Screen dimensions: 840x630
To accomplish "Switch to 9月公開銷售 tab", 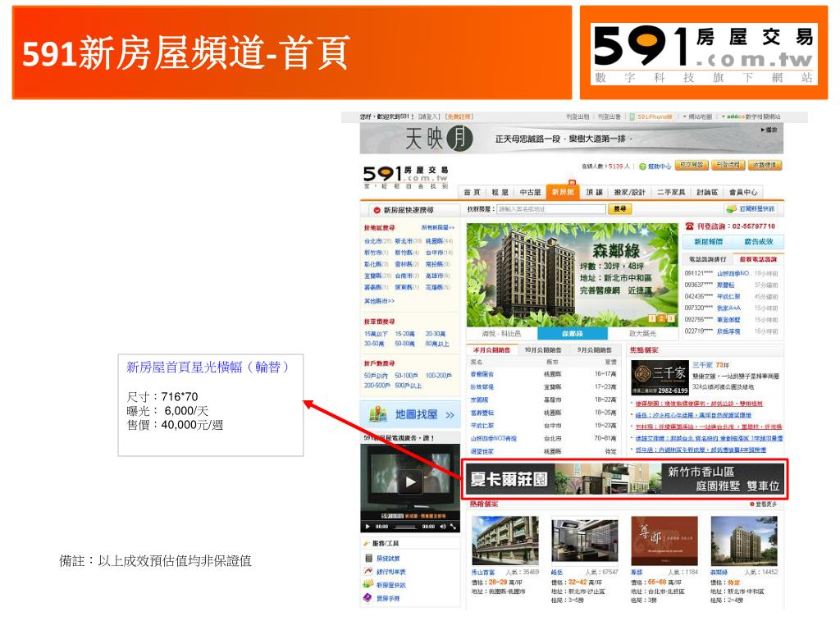I will pyautogui.click(x=594, y=349).
